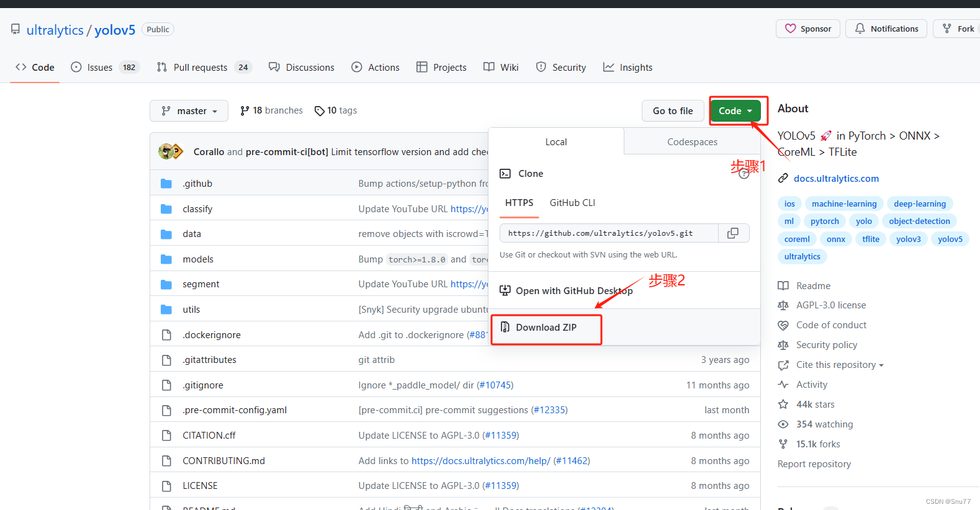Click the eye icon beside 354 watching
Image resolution: width=980 pixels, height=510 pixels.
(783, 424)
